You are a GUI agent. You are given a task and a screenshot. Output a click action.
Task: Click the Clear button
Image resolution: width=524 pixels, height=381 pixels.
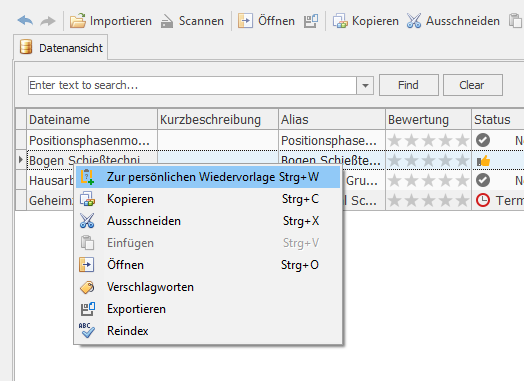tap(473, 85)
